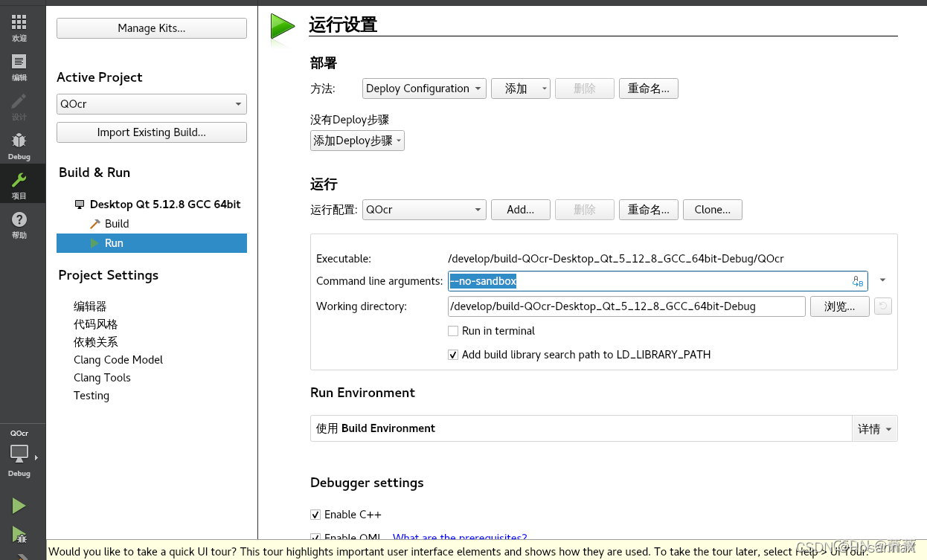Expand the 详情 panel for Build Environment

click(x=874, y=428)
